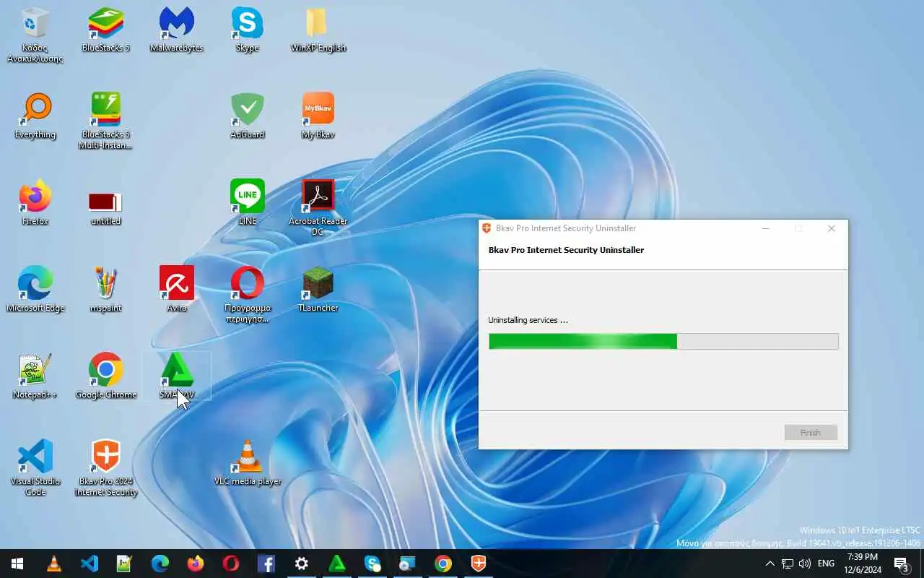
Task: Select the Notepad++ desktop shortcut
Action: pos(35,376)
